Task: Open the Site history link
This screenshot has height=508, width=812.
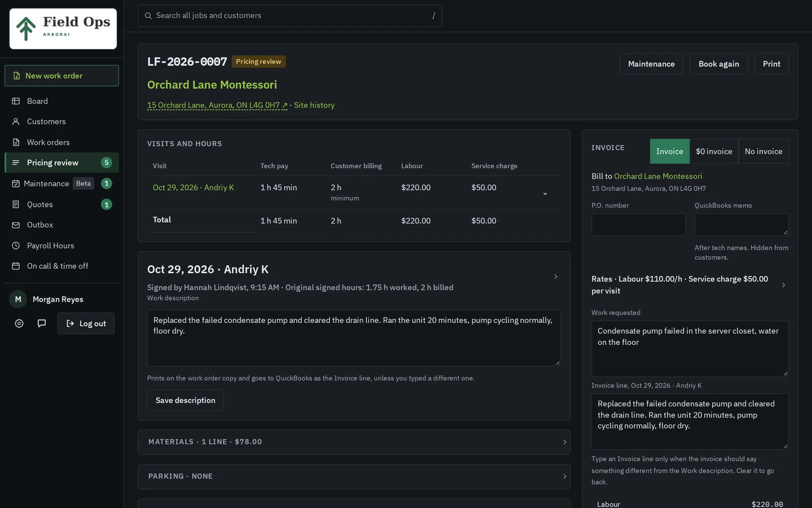Action: (x=314, y=105)
